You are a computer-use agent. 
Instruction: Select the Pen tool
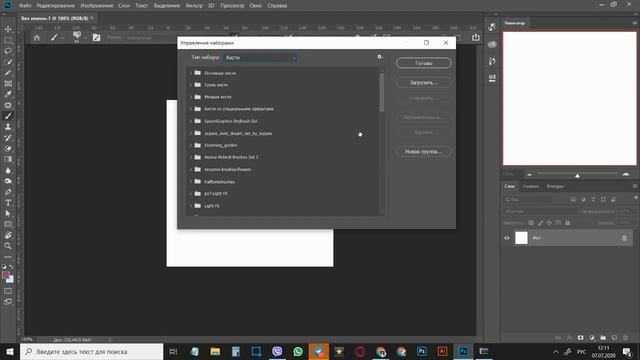(8, 192)
